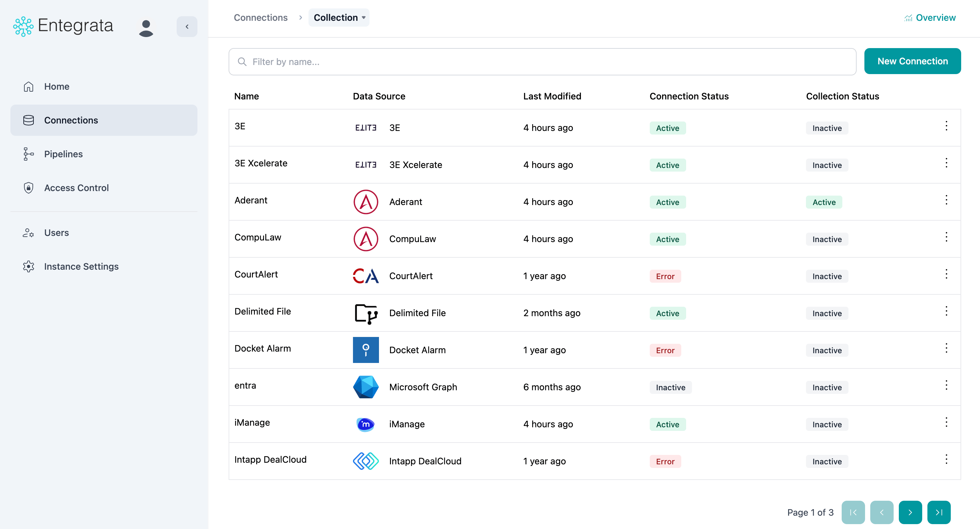Click the Connections database icon

29,120
